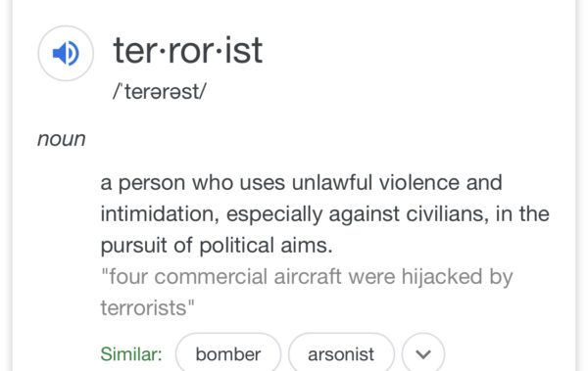Expand more similar words with the chevron
The height and width of the screenshot is (371, 588).
pos(423,353)
